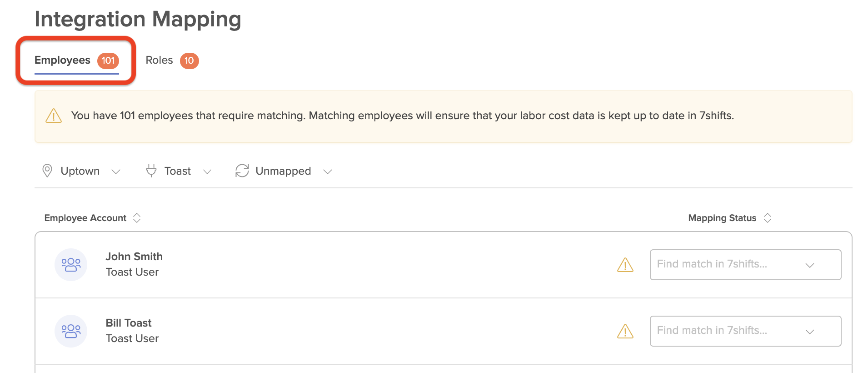Image resolution: width=868 pixels, height=373 pixels.
Task: Click the warning triangle in John Smith's row
Action: click(625, 265)
